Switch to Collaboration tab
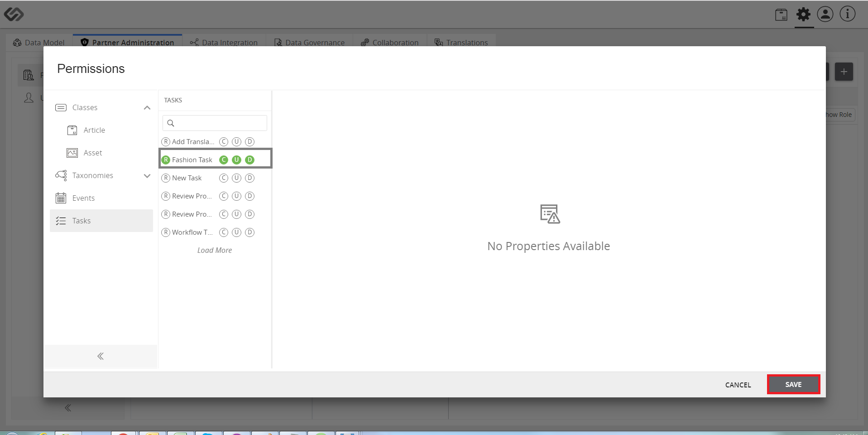This screenshot has width=868, height=435. pyautogui.click(x=389, y=42)
